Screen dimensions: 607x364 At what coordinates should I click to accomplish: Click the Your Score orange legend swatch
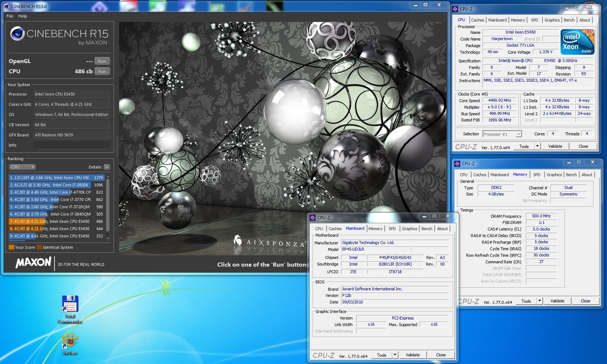[x=11, y=247]
